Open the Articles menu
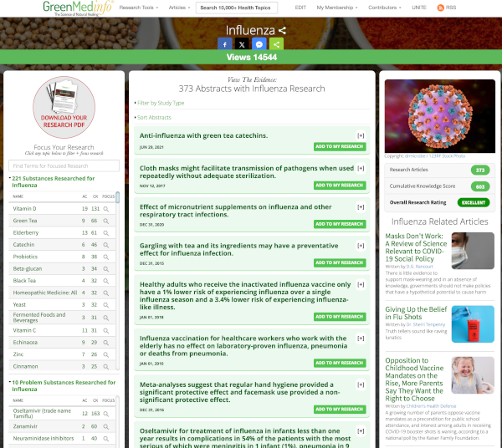This screenshot has height=448, width=502. (179, 8)
